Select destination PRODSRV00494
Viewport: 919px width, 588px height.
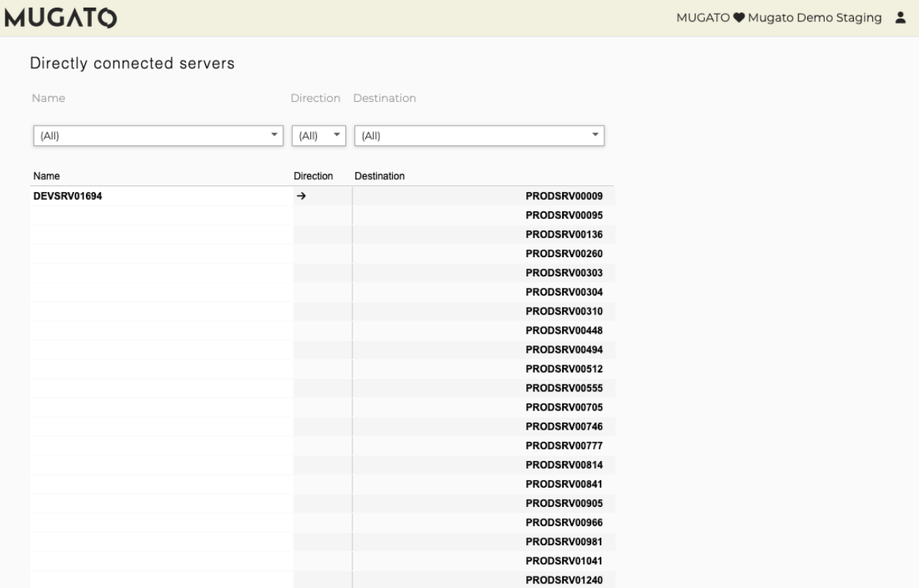[564, 350]
